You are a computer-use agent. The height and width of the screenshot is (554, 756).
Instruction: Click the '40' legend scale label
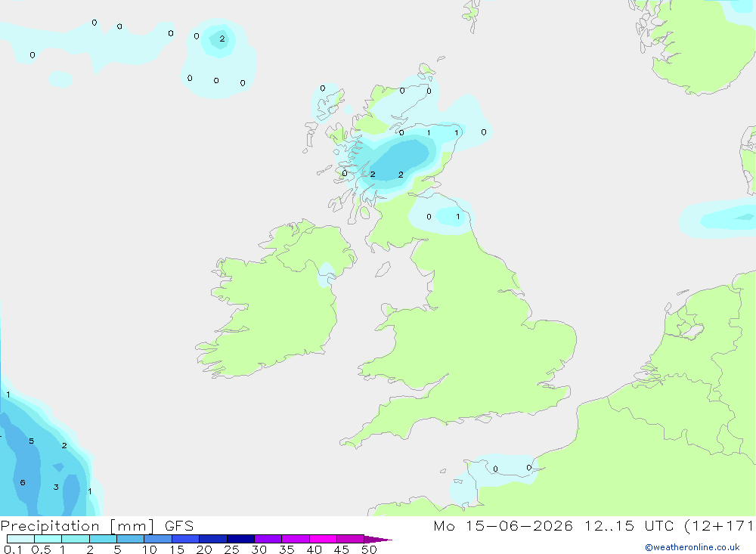pyautogui.click(x=314, y=549)
